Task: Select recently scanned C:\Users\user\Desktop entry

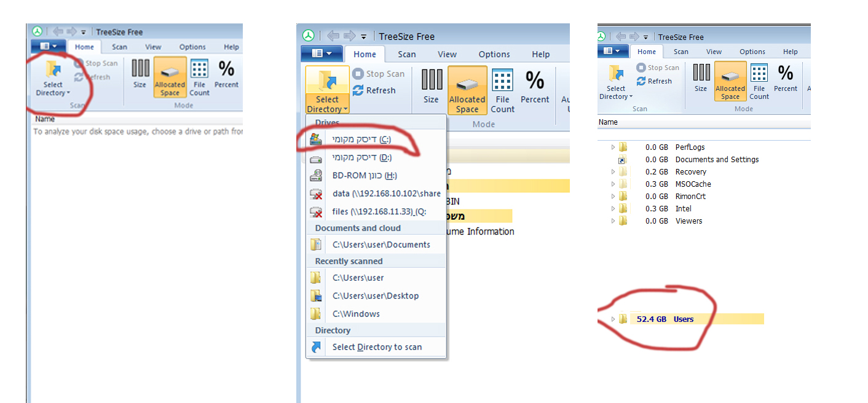Action: pyautogui.click(x=376, y=295)
